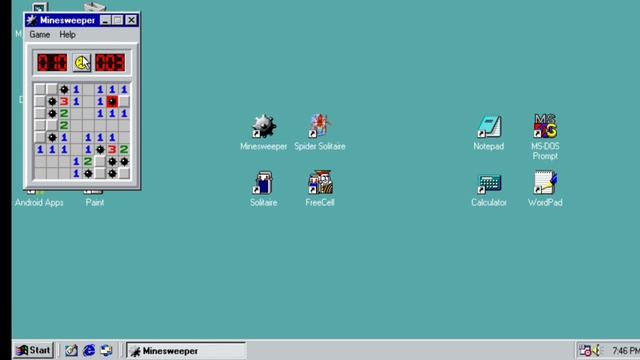
Task: Click the green 2 in the last grid column
Action: pos(124,149)
